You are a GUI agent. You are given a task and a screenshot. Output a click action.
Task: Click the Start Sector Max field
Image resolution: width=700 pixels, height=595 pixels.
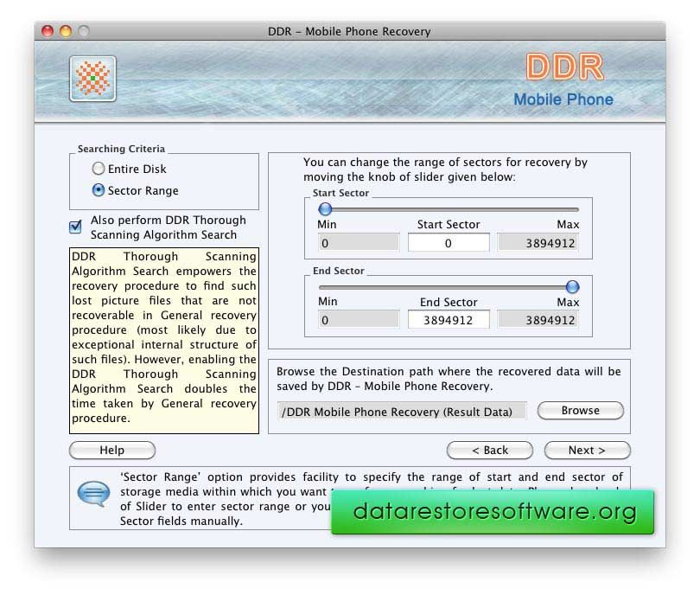[x=538, y=243]
